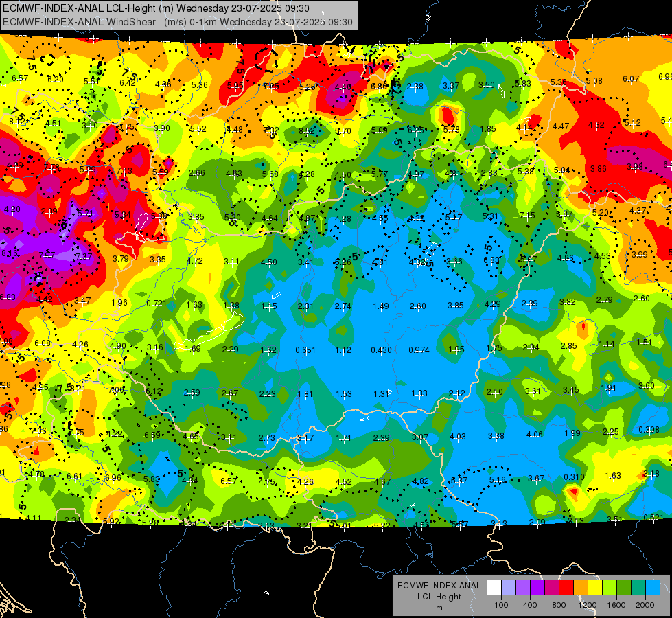Image resolution: width=672 pixels, height=618 pixels.
Task: Click the yellow legend color swatch
Action: coord(595,588)
